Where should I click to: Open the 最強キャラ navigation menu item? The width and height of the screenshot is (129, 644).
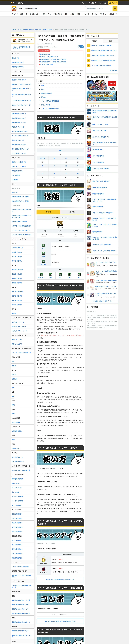tap(24, 14)
